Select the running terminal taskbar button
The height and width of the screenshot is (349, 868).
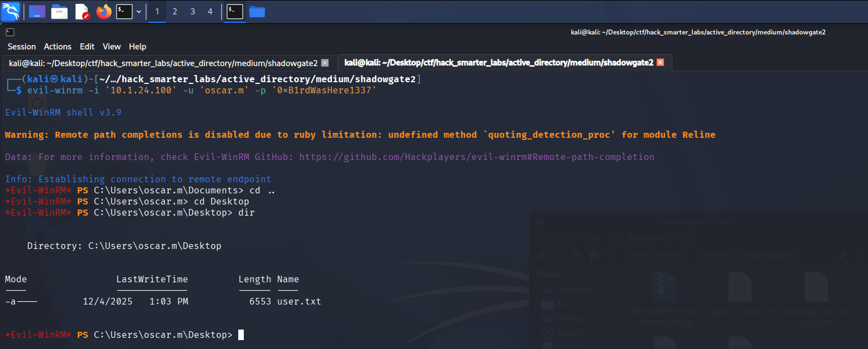(x=235, y=12)
